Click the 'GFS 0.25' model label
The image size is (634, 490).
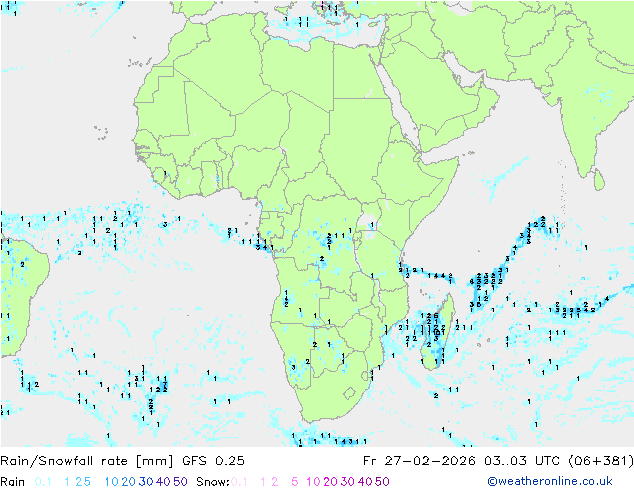pos(213,461)
